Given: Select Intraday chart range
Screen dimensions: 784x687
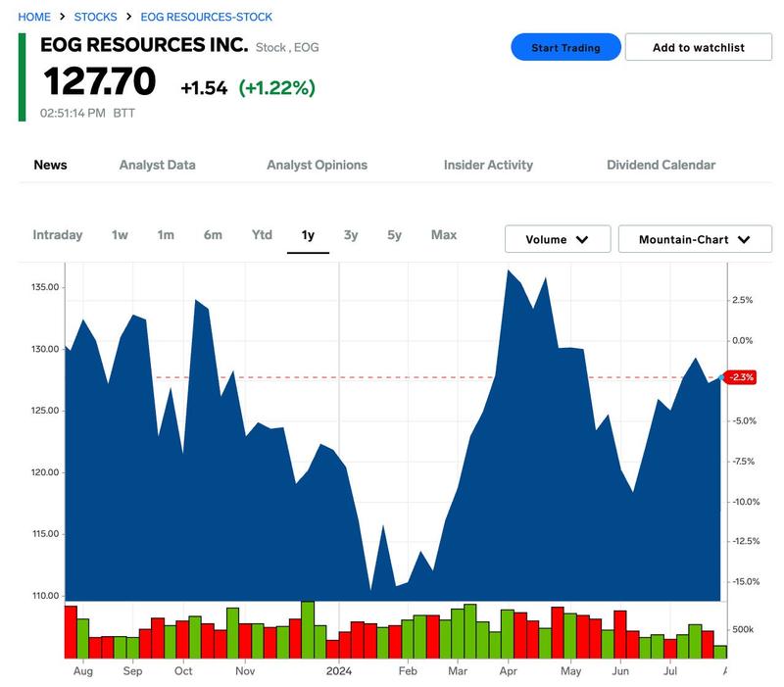Looking at the screenshot, I should tap(58, 235).
